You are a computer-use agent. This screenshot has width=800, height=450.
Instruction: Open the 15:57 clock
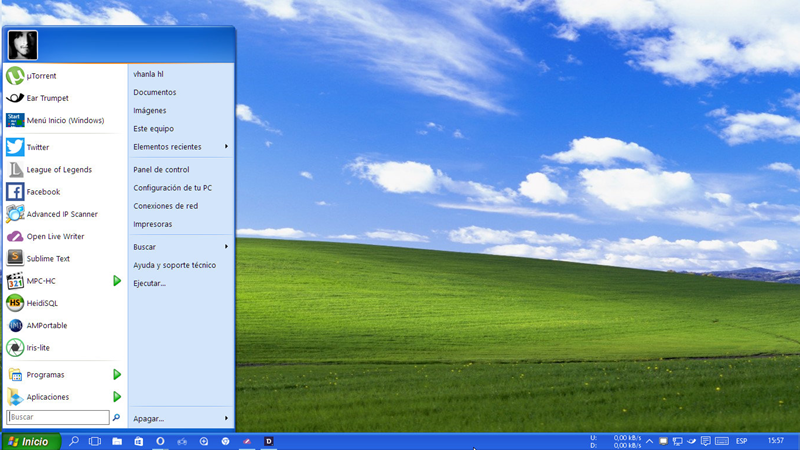[776, 440]
